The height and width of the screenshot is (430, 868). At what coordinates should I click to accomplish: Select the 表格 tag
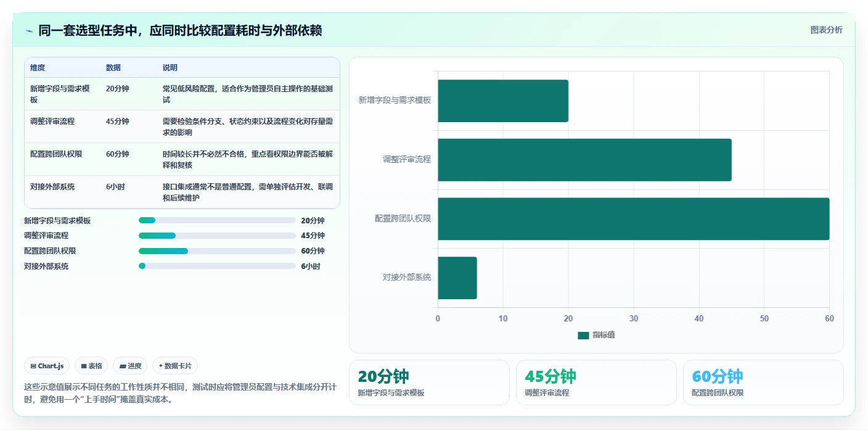click(91, 366)
